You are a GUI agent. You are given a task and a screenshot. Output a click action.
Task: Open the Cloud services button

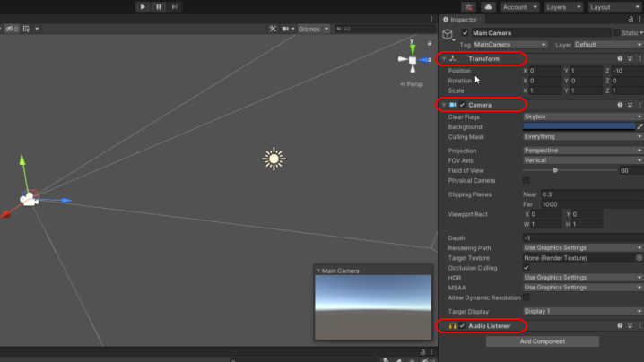[488, 7]
